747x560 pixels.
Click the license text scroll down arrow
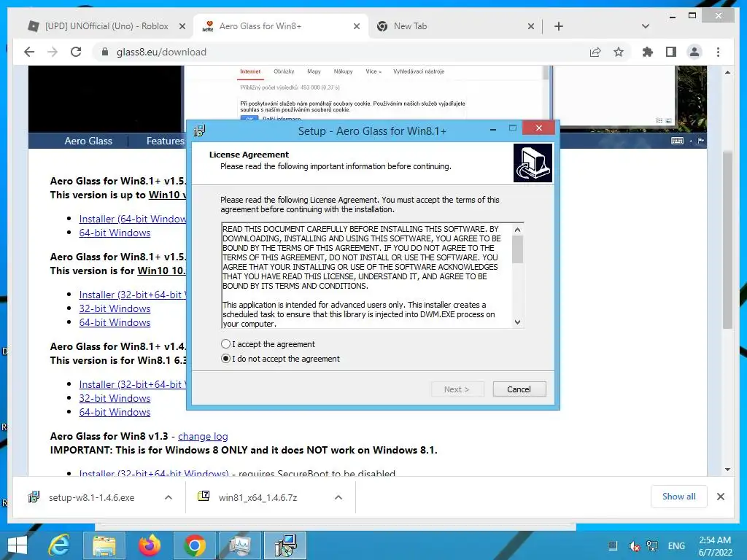[x=517, y=322]
